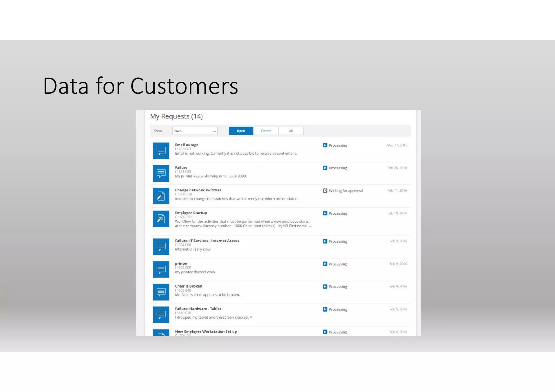Switch to the All requests tab

click(291, 131)
